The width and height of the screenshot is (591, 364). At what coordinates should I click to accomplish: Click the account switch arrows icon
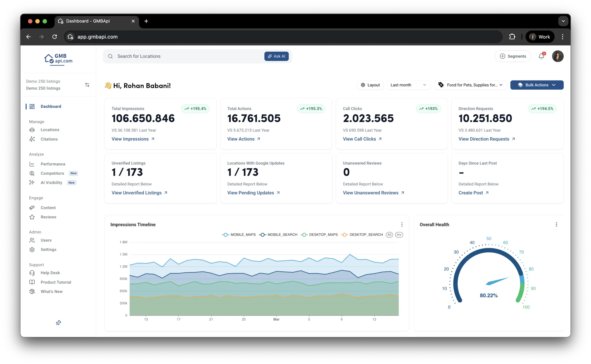tap(87, 85)
